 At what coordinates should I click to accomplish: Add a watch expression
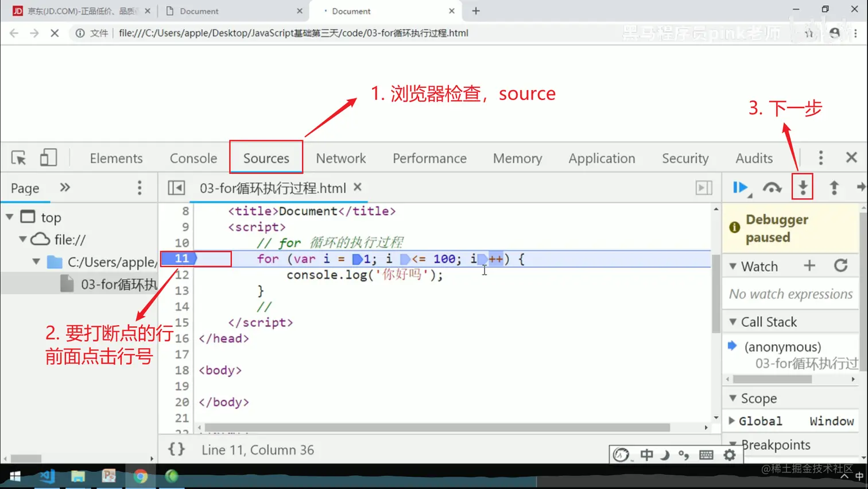click(809, 265)
